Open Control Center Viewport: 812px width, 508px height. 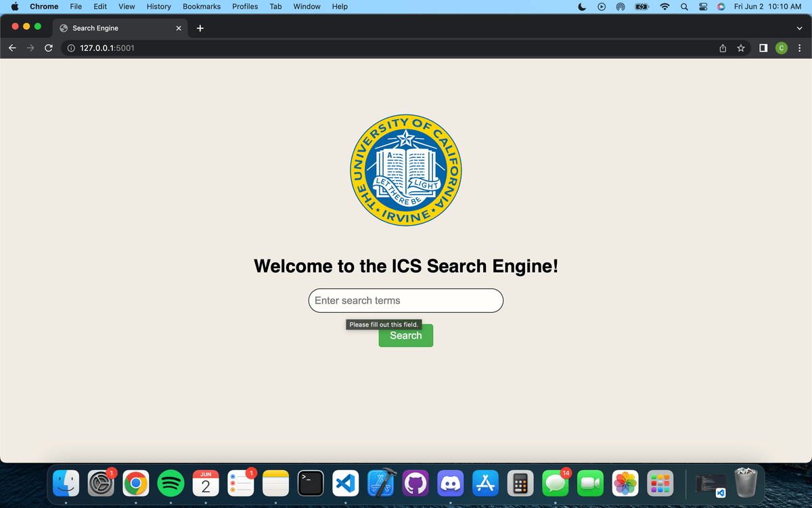point(703,7)
